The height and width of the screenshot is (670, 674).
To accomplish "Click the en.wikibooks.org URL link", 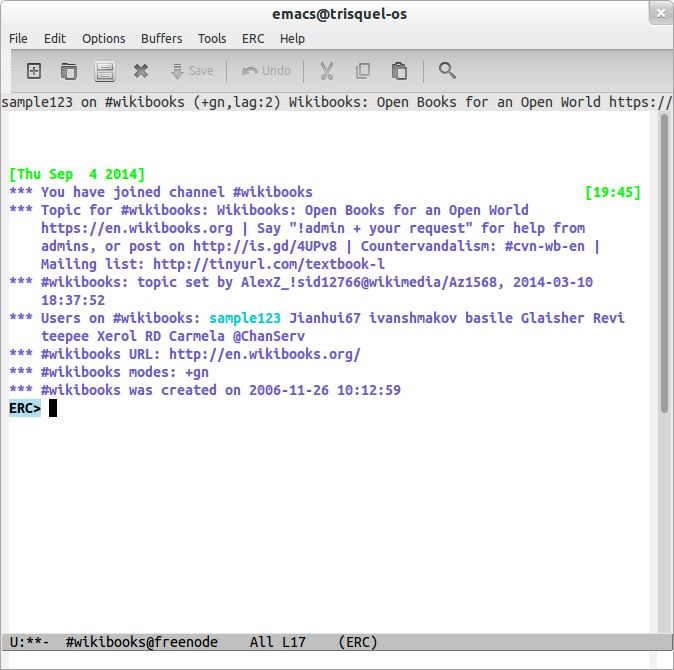I will [264, 354].
